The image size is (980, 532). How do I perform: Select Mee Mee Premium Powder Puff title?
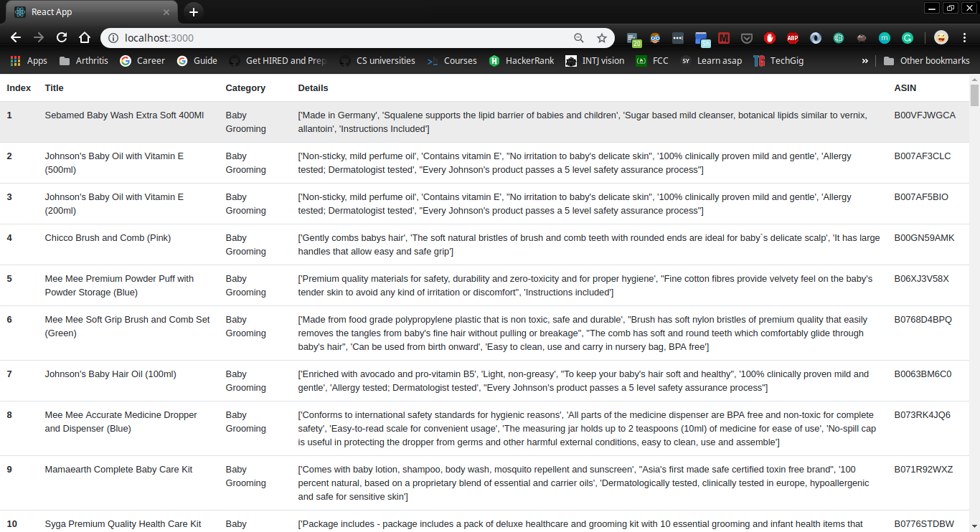pos(119,285)
